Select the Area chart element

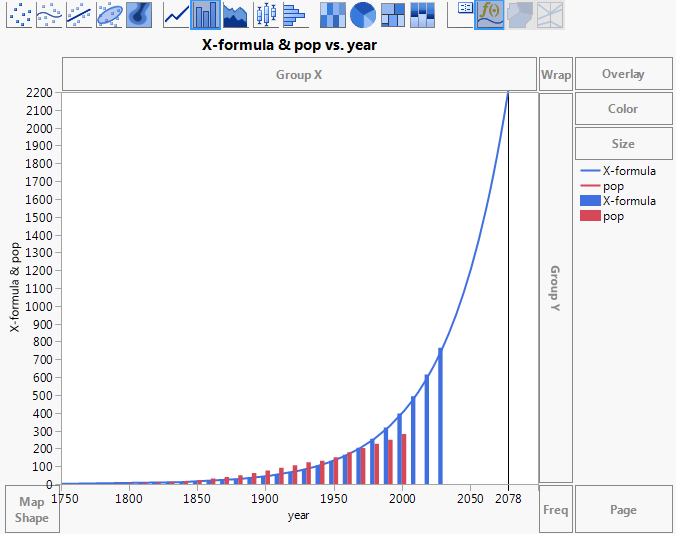[235, 14]
